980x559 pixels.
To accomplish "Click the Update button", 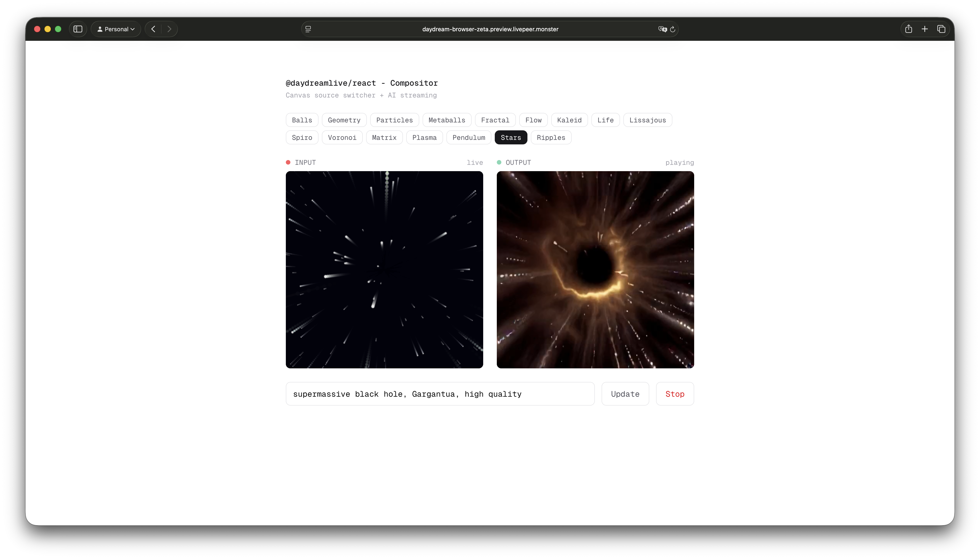I will (x=624, y=394).
